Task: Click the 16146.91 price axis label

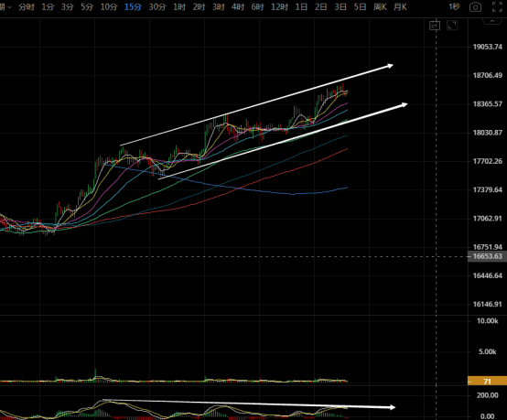Action: click(488, 304)
